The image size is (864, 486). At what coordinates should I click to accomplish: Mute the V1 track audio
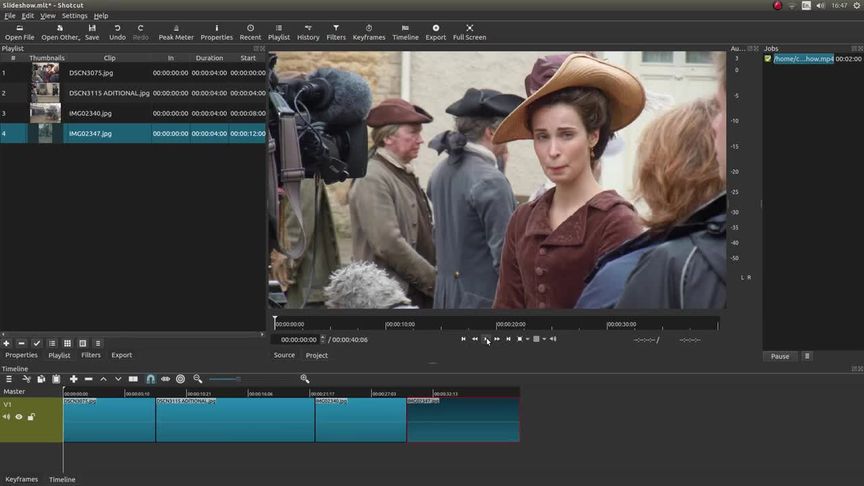tap(7, 417)
